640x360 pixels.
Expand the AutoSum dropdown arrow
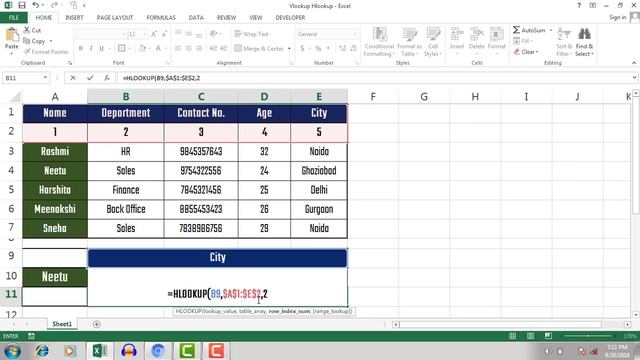[551, 30]
